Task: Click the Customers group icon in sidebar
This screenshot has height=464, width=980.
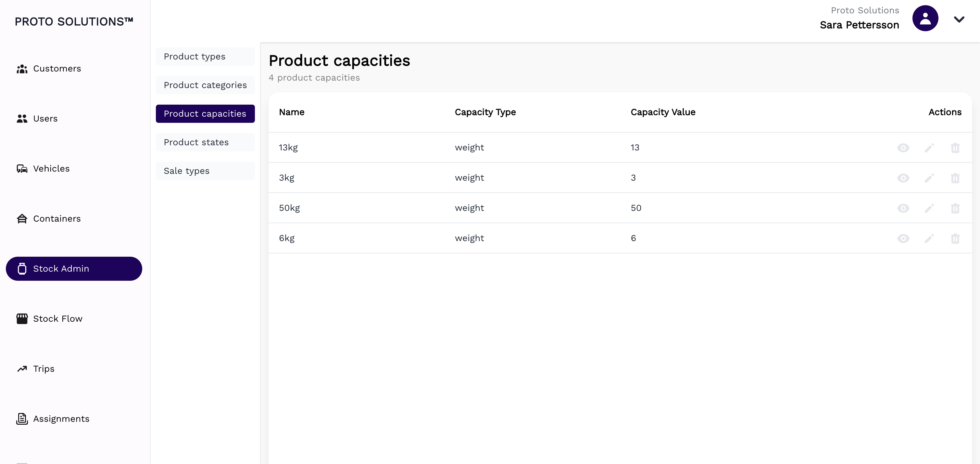Action: (22, 69)
